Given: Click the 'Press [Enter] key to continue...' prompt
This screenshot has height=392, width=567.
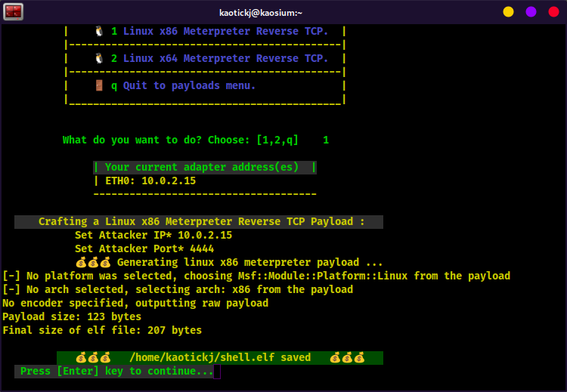Looking at the screenshot, I should [x=116, y=372].
